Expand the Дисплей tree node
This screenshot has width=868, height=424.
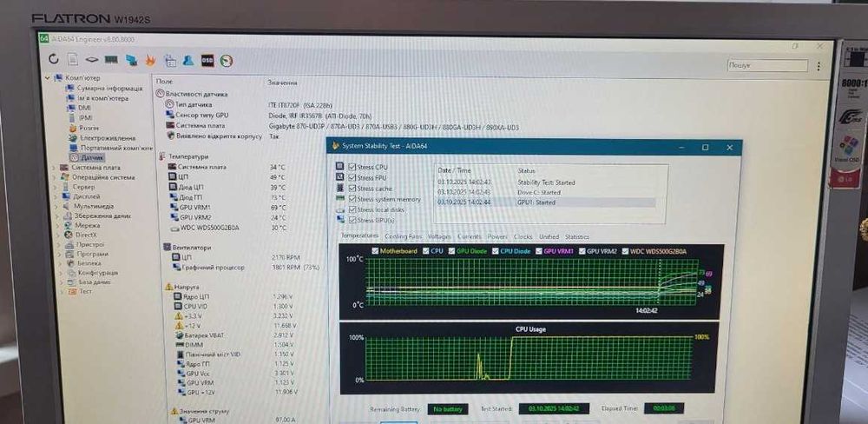click(x=56, y=196)
